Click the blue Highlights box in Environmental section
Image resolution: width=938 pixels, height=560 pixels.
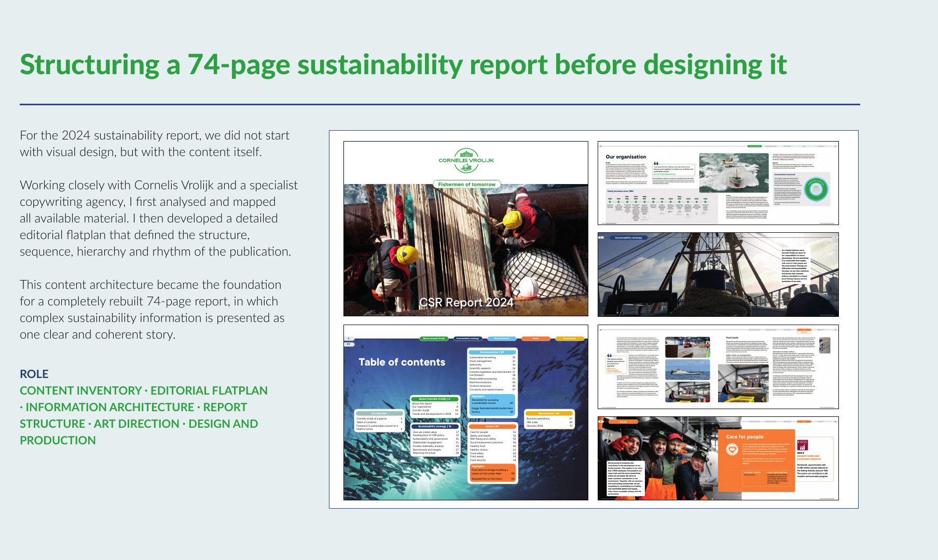coord(492,404)
